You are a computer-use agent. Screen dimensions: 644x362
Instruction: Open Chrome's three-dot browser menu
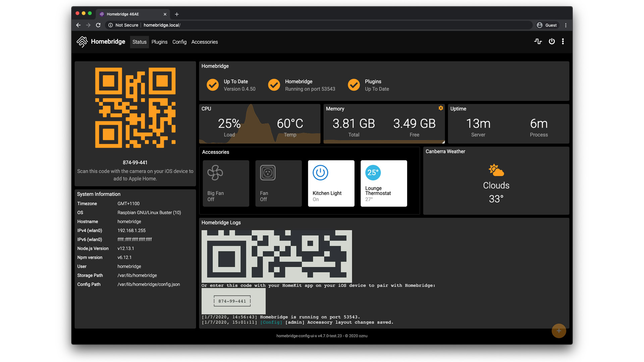pos(566,25)
